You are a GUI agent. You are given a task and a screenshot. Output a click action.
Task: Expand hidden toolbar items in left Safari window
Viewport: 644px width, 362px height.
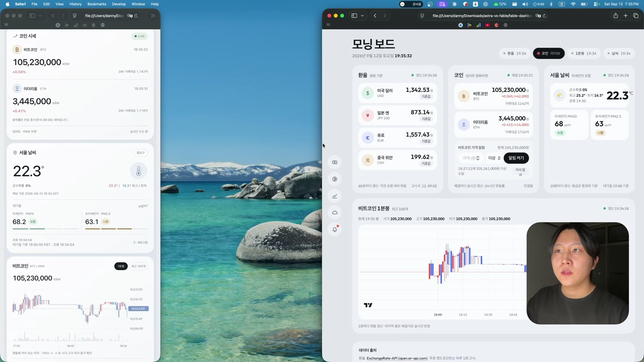[153, 16]
